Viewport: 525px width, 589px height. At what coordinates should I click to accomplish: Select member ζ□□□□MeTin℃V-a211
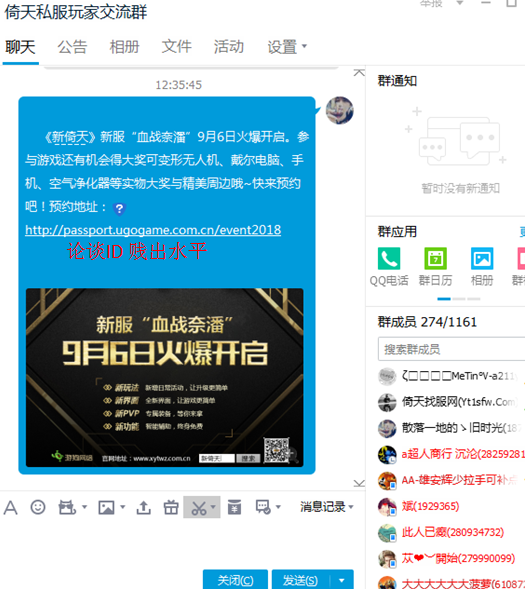(451, 376)
